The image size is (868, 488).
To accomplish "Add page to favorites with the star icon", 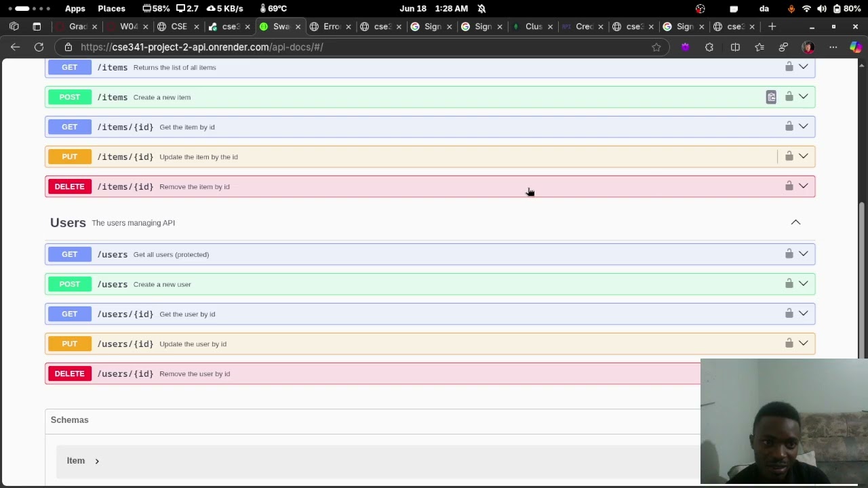I will click(656, 47).
